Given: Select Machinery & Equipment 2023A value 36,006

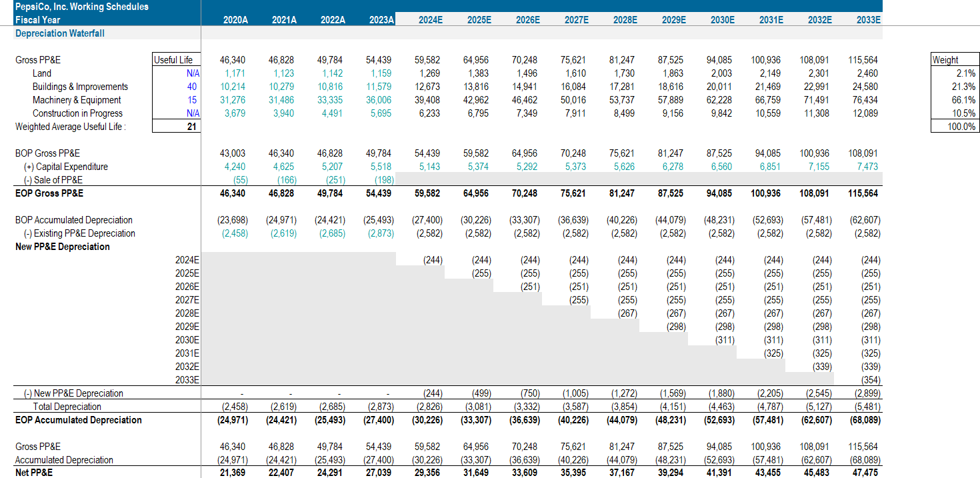Looking at the screenshot, I should point(380,100).
